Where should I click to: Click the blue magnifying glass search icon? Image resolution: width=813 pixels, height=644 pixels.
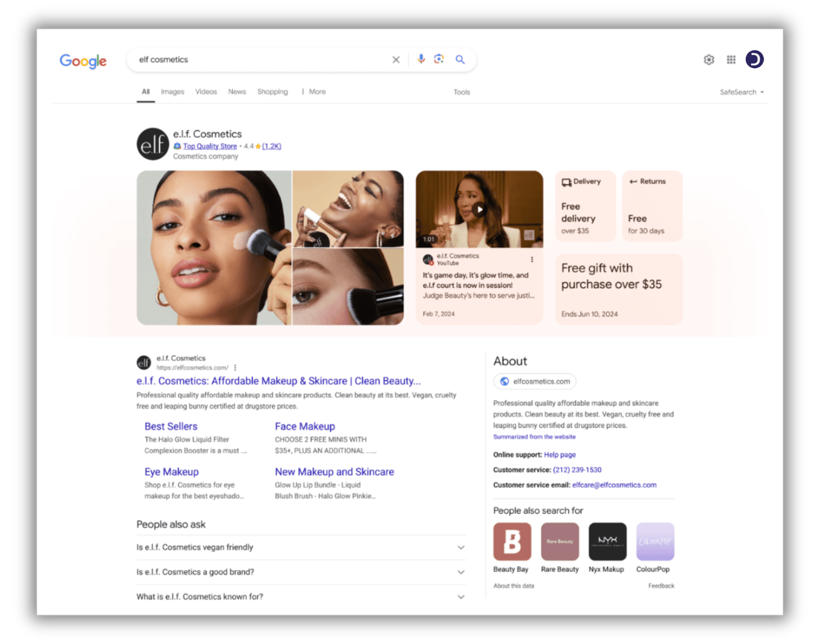point(460,59)
